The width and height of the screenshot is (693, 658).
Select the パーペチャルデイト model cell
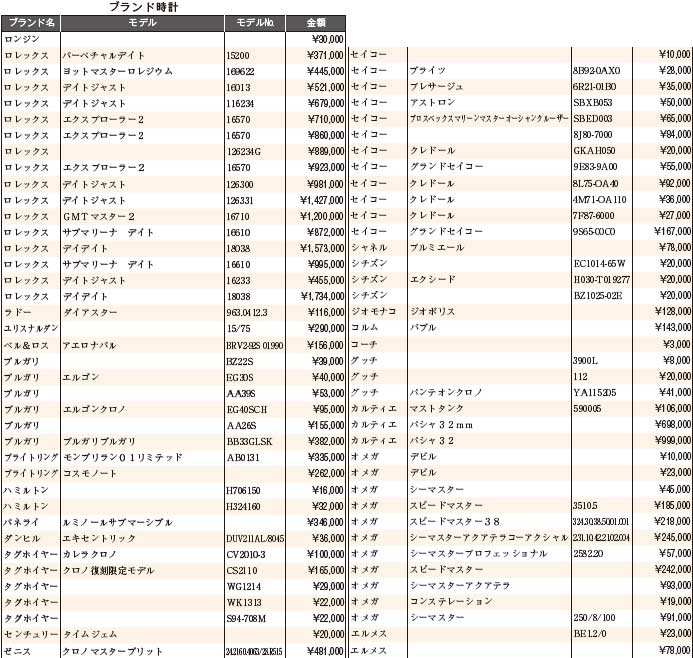click(x=104, y=56)
